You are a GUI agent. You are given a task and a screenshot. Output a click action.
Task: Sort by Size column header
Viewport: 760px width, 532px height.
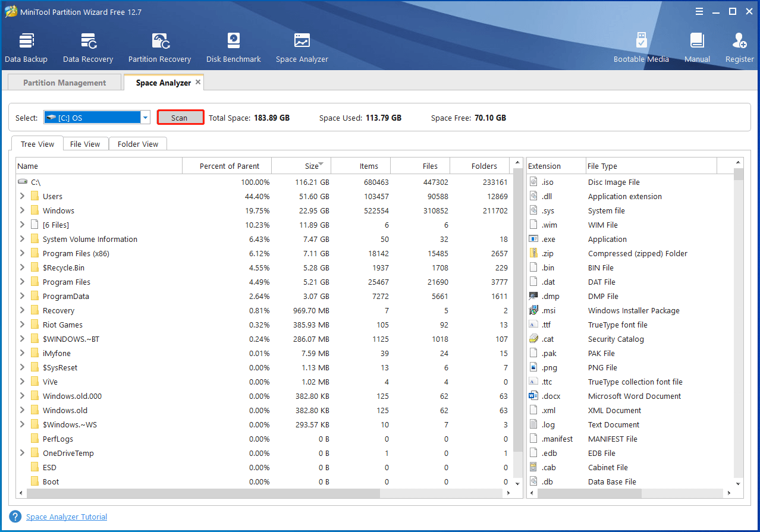[301, 166]
